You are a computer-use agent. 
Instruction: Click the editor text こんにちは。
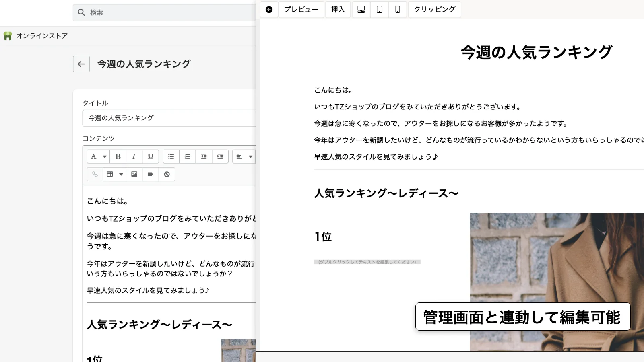click(x=107, y=201)
